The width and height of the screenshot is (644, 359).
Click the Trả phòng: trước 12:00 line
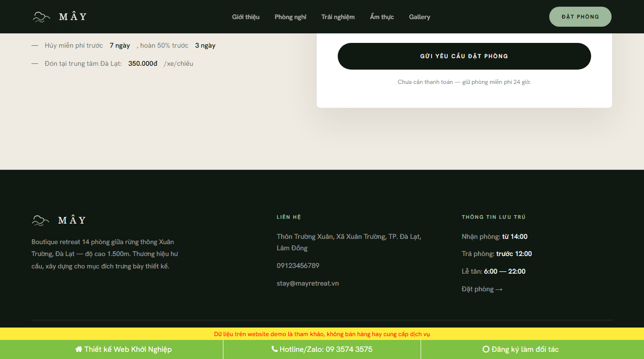click(497, 254)
